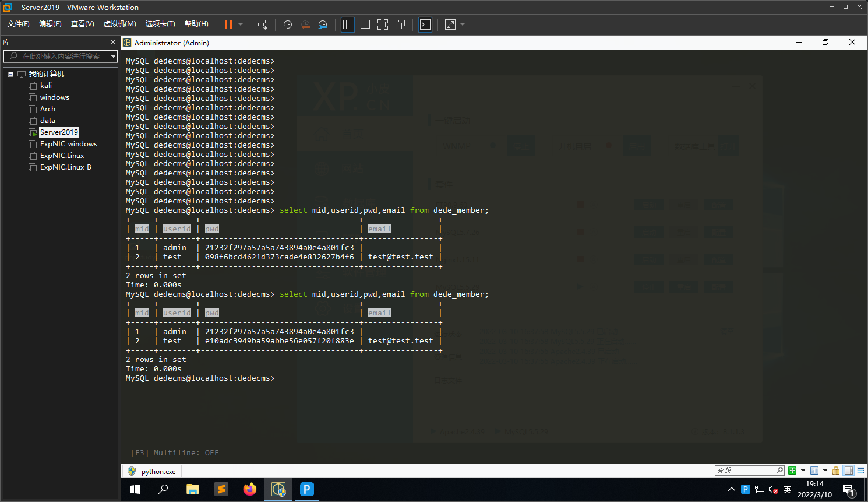Image resolution: width=868 pixels, height=502 pixels.
Task: Select the windows virtual machine
Action: point(55,97)
